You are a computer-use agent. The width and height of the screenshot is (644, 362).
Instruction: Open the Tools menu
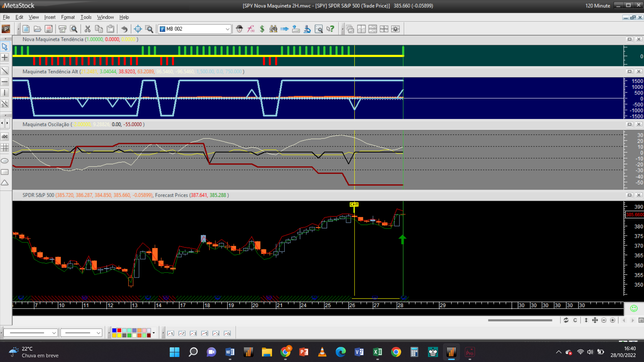click(86, 17)
